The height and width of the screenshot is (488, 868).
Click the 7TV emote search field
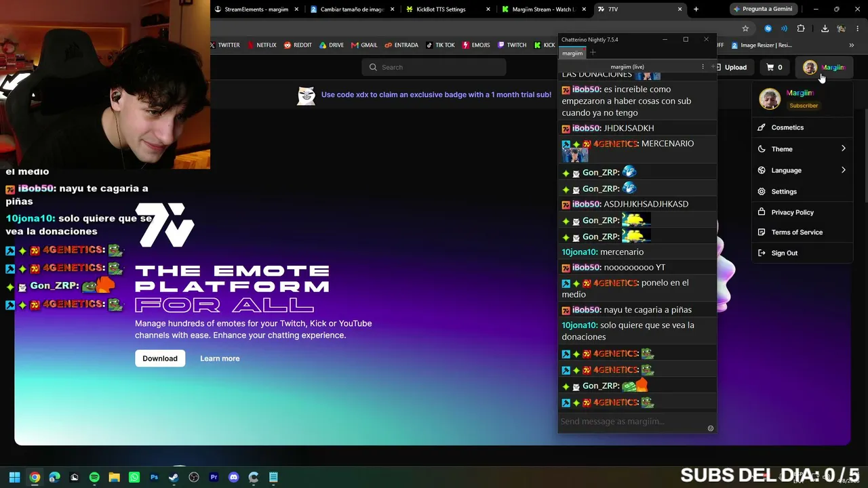click(x=434, y=67)
